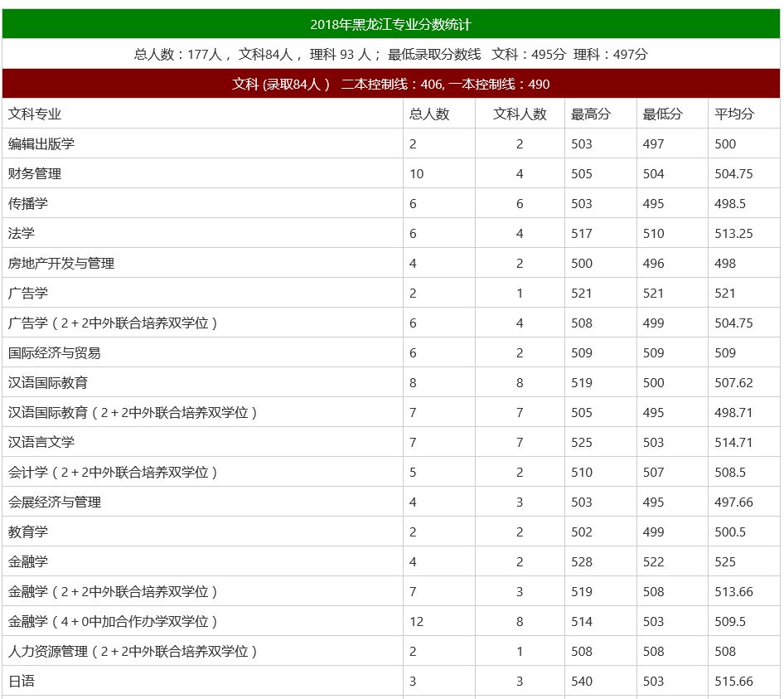Screen dimensions: 784x699
Task: Click average 507.62 in 汉语国际教育 row
Action: (733, 383)
